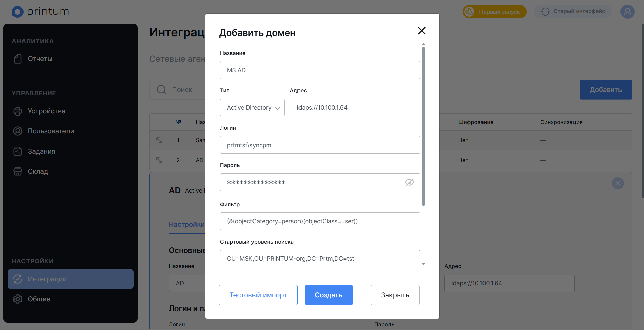Click the dialog scrollbar up arrow

[423, 44]
